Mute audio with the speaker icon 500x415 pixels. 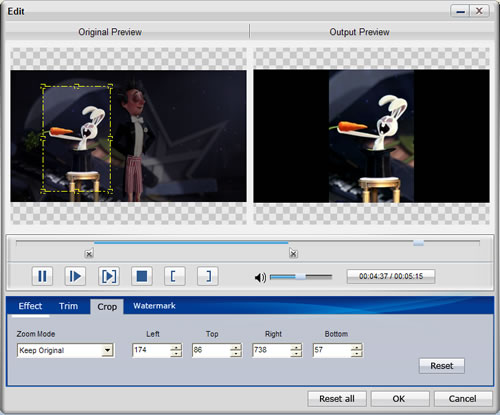pos(260,277)
